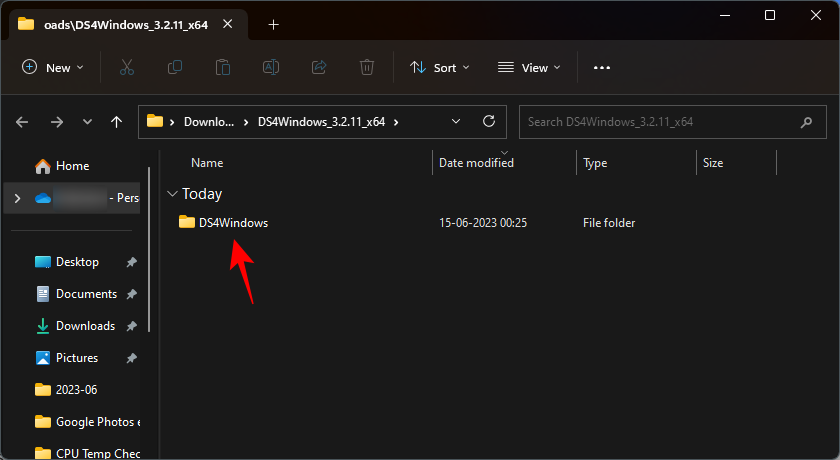Unpin Documents using its pin icon
The image size is (840, 460).
click(131, 294)
